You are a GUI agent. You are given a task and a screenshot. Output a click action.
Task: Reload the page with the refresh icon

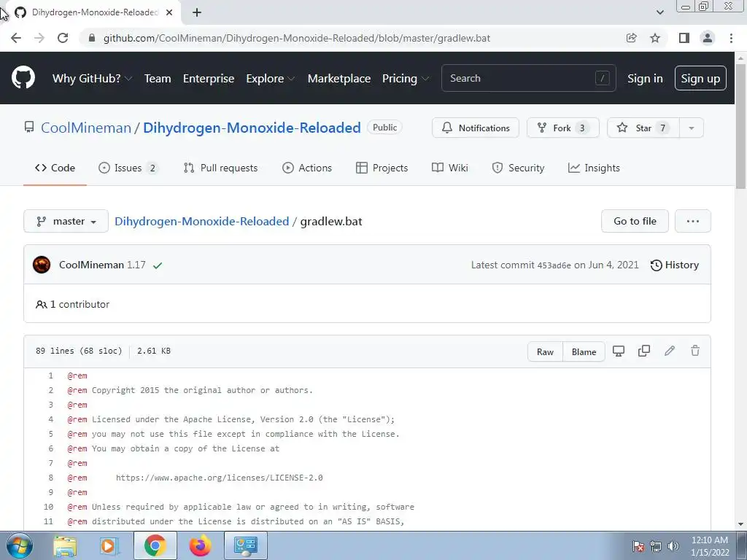(63, 38)
